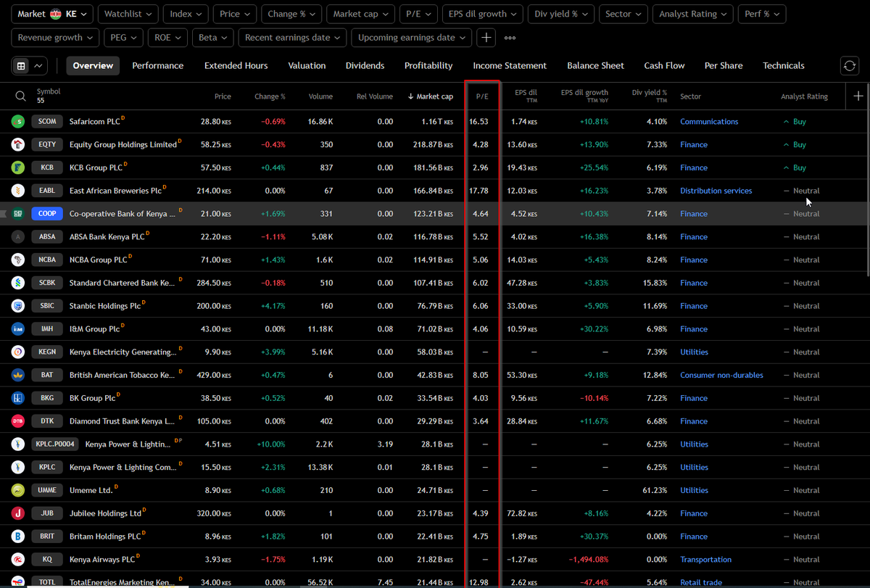Open the Index filter dropdown
Image resolution: width=870 pixels, height=588 pixels.
coord(186,15)
